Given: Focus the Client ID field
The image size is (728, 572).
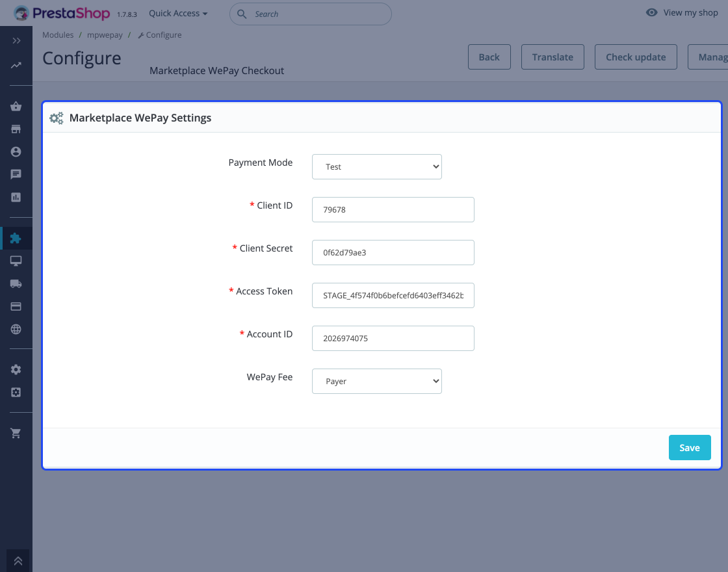Looking at the screenshot, I should [393, 209].
